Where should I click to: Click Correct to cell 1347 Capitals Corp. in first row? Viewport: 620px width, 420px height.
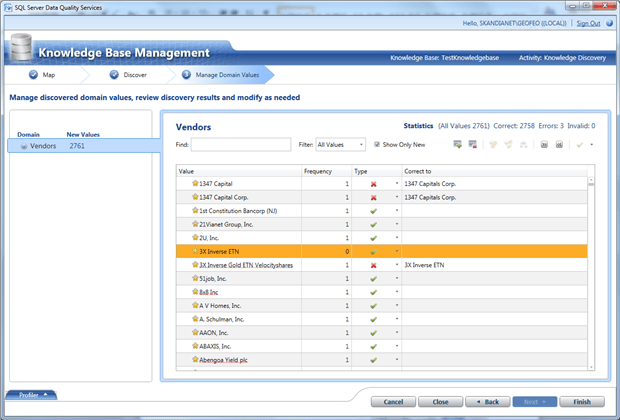[x=494, y=184]
